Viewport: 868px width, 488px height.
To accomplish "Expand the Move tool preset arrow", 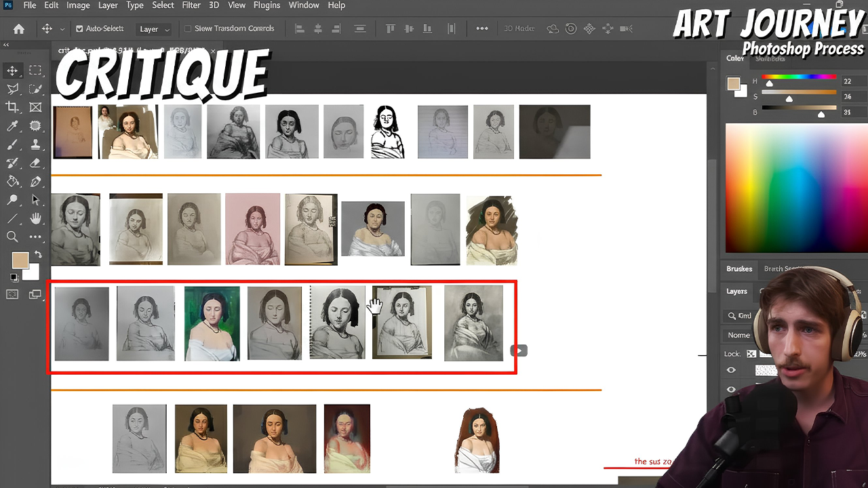I will [62, 29].
